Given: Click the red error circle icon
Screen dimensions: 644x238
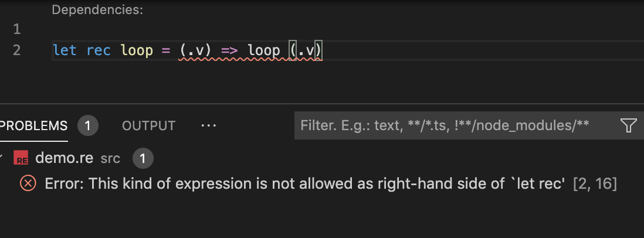Looking at the screenshot, I should [x=28, y=183].
